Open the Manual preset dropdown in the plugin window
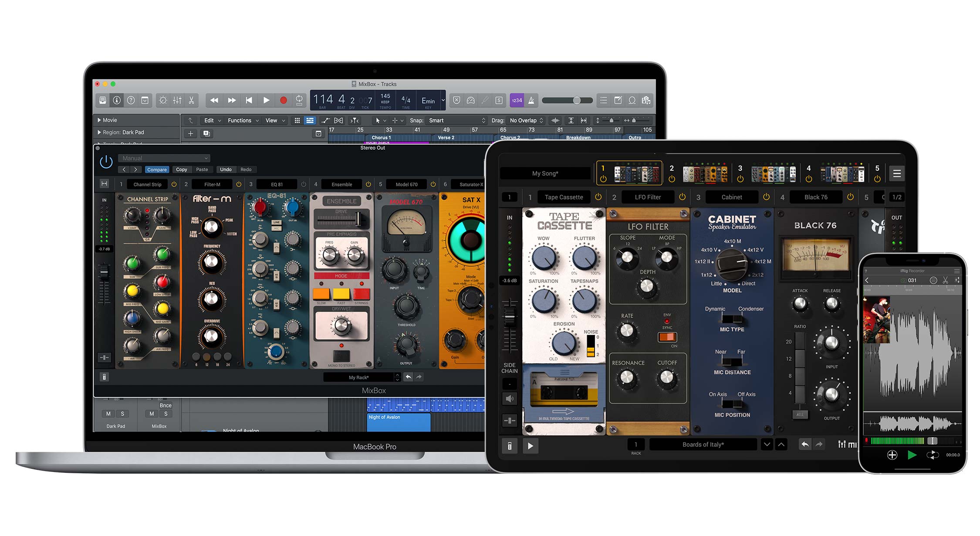This screenshot has height=536, width=980. click(164, 158)
